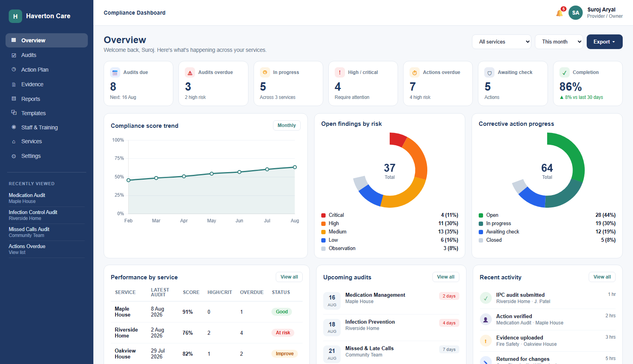
Task: Click the Awaiting check shield icon
Action: click(x=489, y=72)
